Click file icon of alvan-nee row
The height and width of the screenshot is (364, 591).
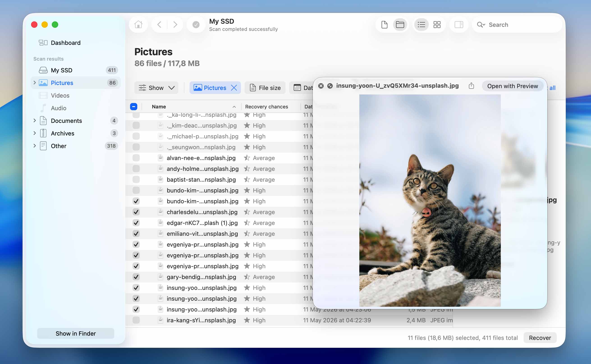(x=160, y=158)
